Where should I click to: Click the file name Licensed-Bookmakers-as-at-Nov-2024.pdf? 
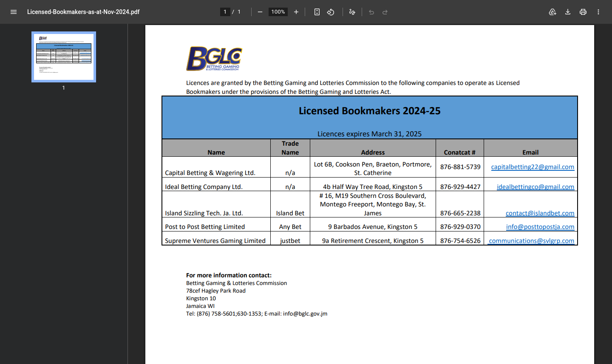click(x=83, y=12)
